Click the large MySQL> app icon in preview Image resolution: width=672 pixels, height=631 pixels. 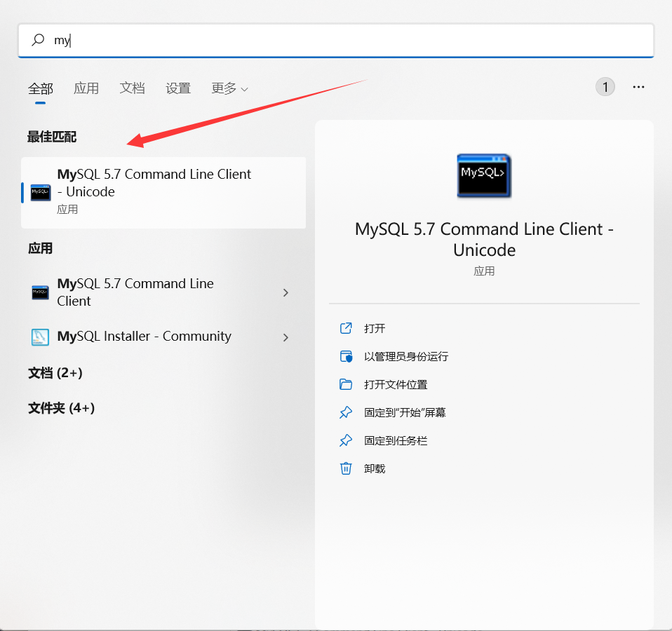(484, 176)
